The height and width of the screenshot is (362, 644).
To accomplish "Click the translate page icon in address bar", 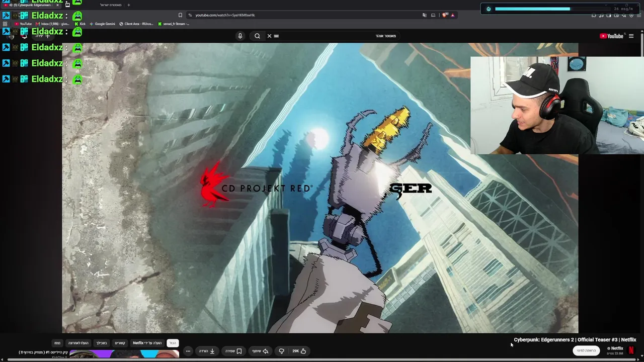I will click(x=425, y=15).
